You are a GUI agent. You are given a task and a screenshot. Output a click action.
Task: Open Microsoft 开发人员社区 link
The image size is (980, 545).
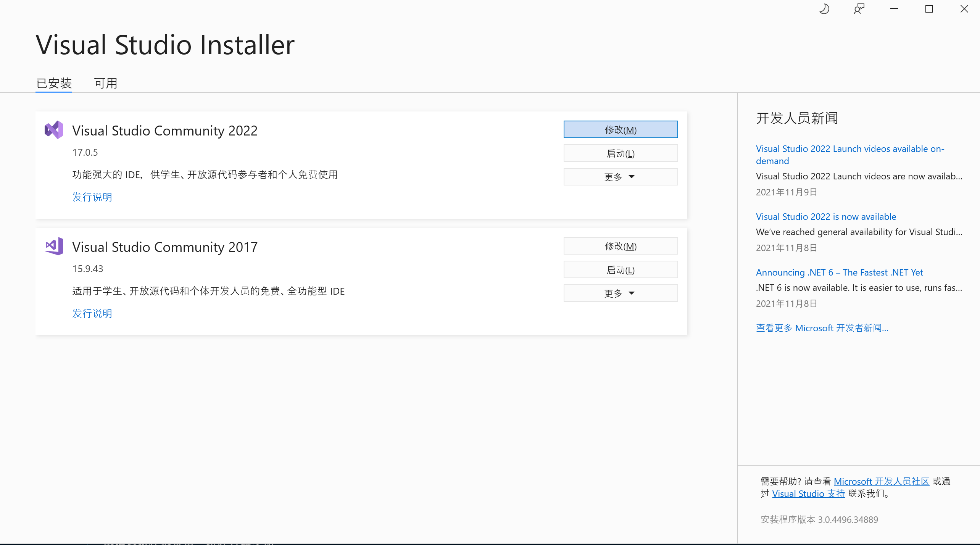[881, 481]
